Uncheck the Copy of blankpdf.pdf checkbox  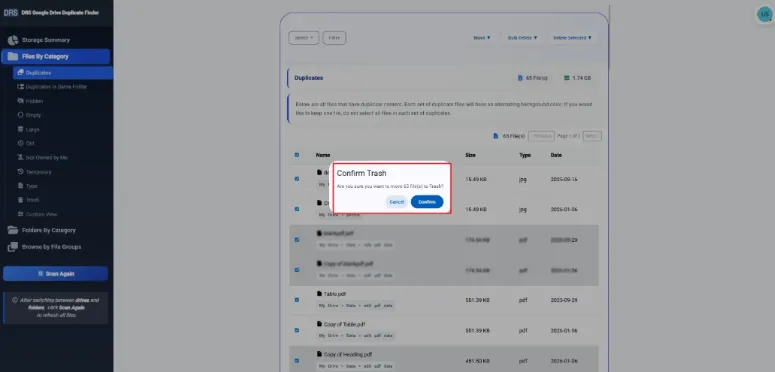pyautogui.click(x=297, y=270)
